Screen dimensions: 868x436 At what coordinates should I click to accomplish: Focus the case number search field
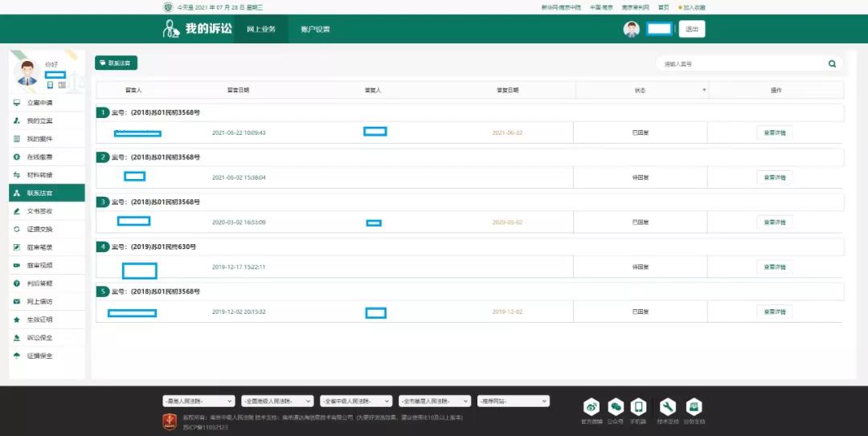coord(742,63)
